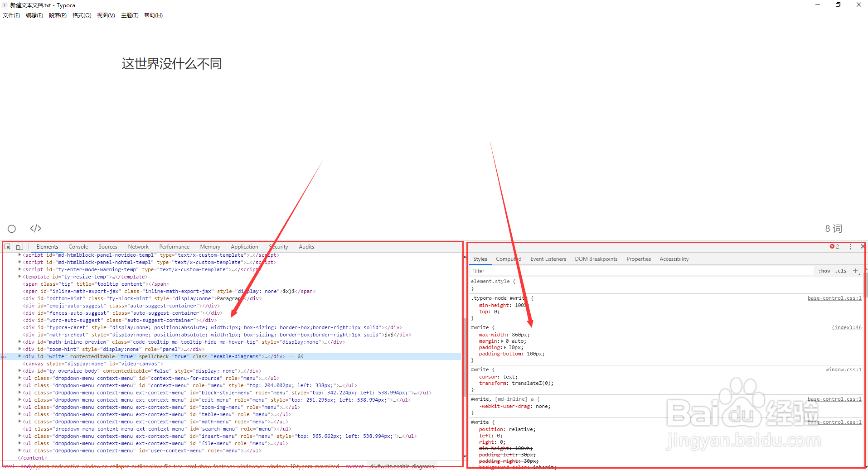Switch to the Console tab

78,247
